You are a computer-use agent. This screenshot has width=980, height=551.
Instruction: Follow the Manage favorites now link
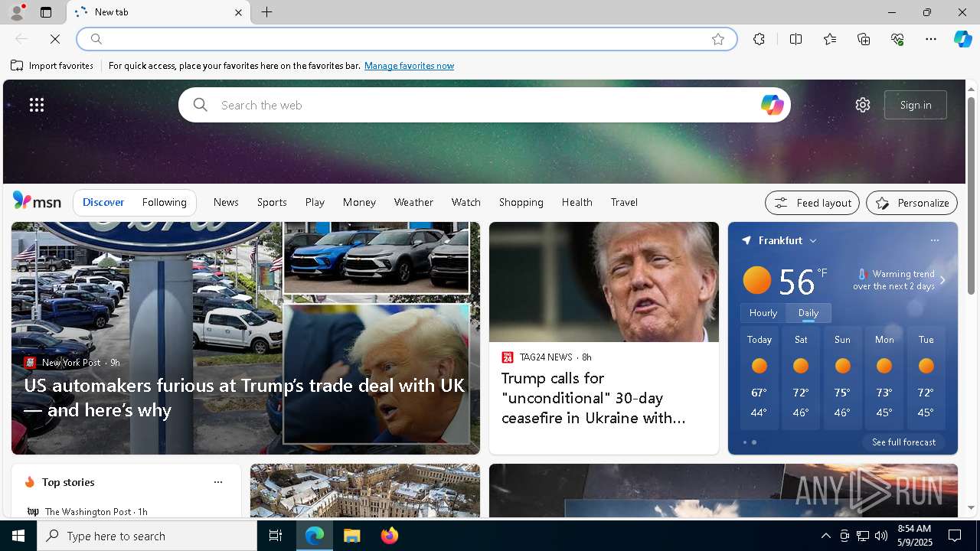[409, 66]
